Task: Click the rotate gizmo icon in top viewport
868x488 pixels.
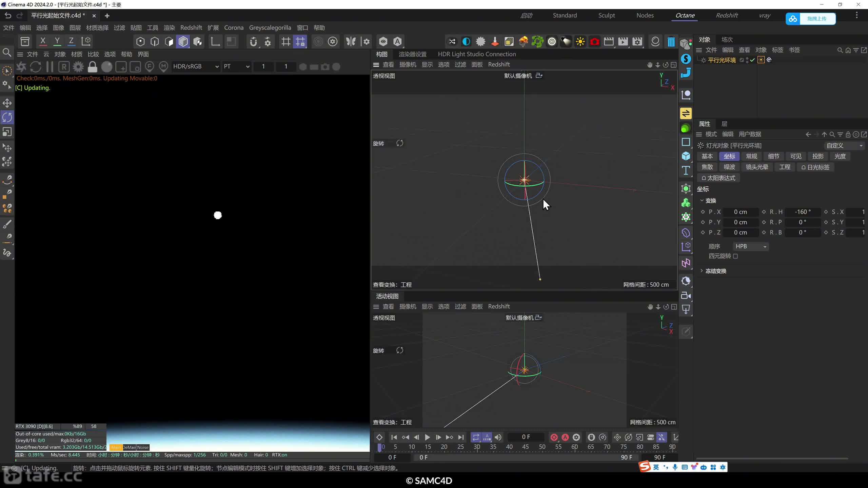Action: point(400,143)
